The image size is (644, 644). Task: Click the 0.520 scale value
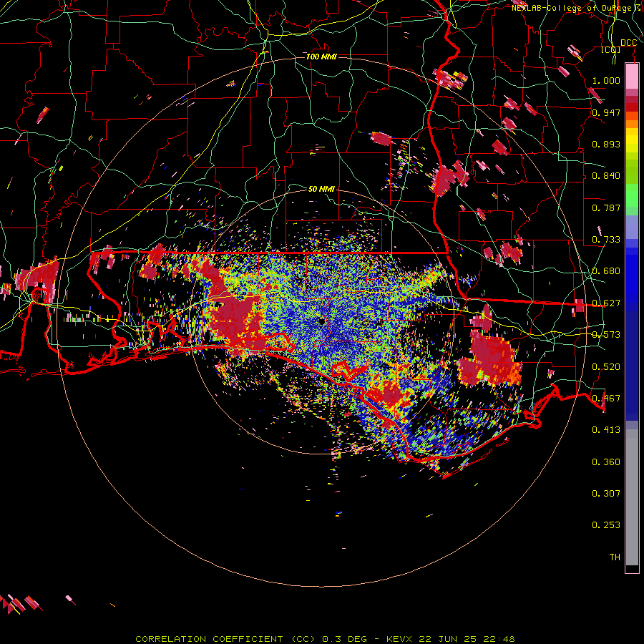click(606, 367)
